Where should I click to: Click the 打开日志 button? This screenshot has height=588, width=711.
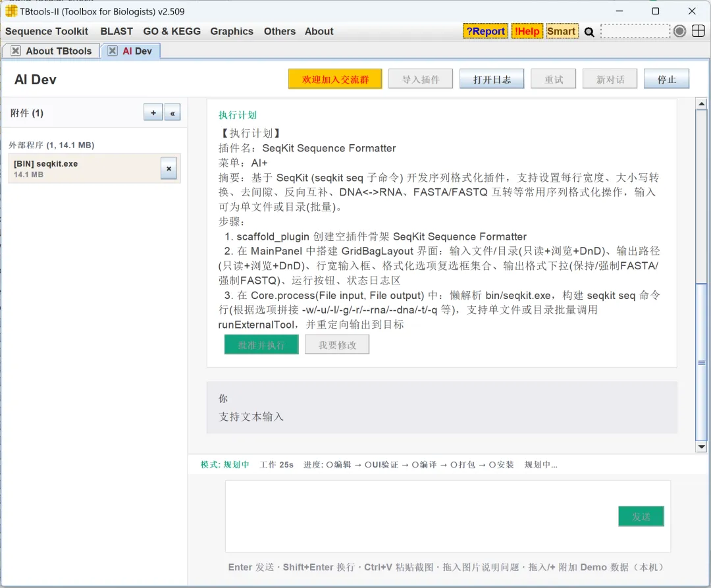tap(492, 79)
